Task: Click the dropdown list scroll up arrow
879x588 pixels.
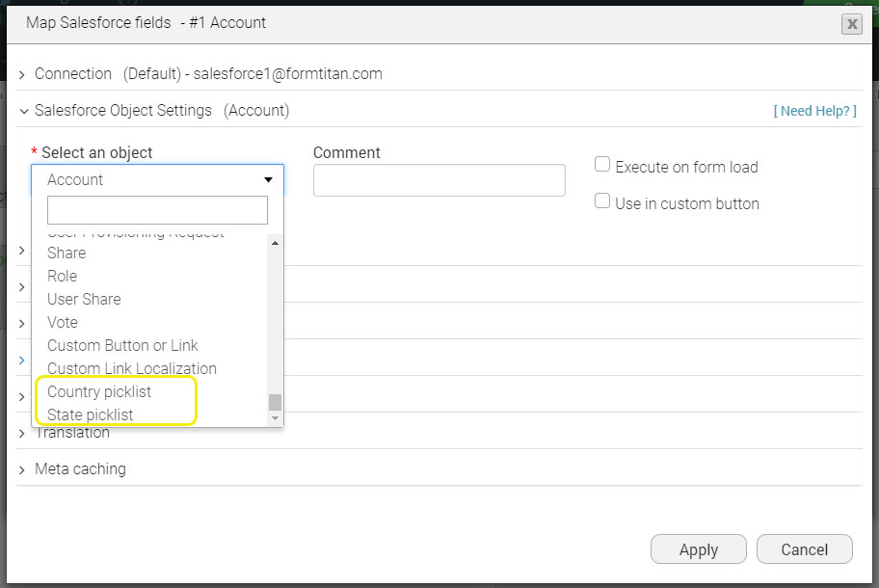Action: [x=275, y=243]
